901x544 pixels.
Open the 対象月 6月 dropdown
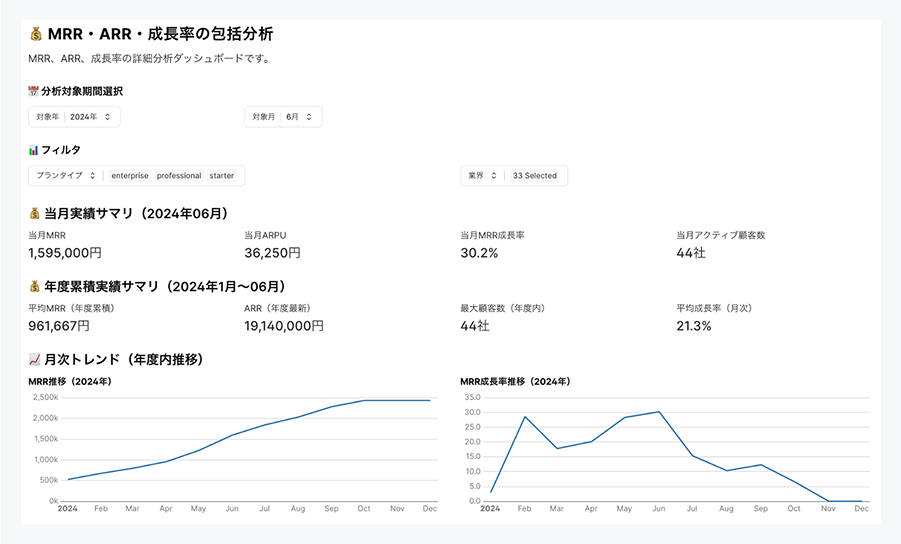(x=283, y=117)
